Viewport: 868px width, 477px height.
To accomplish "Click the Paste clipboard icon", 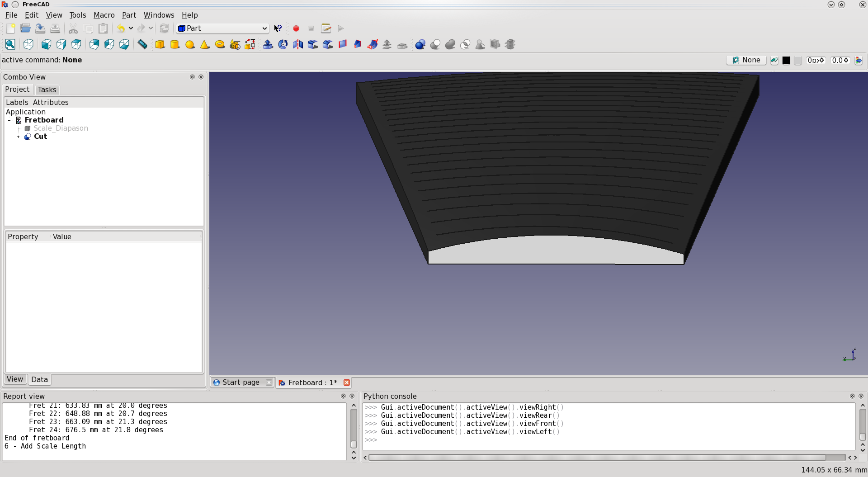I will pyautogui.click(x=103, y=28).
